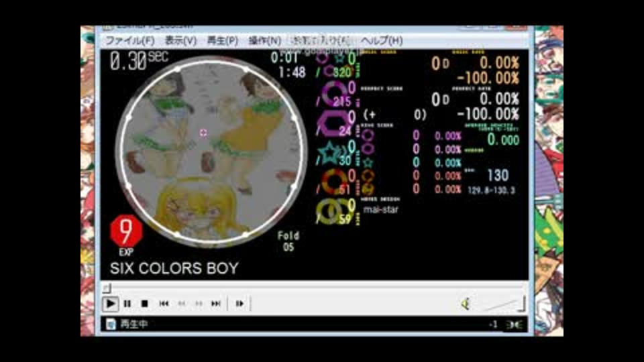Click the '320' total note count

tap(341, 72)
